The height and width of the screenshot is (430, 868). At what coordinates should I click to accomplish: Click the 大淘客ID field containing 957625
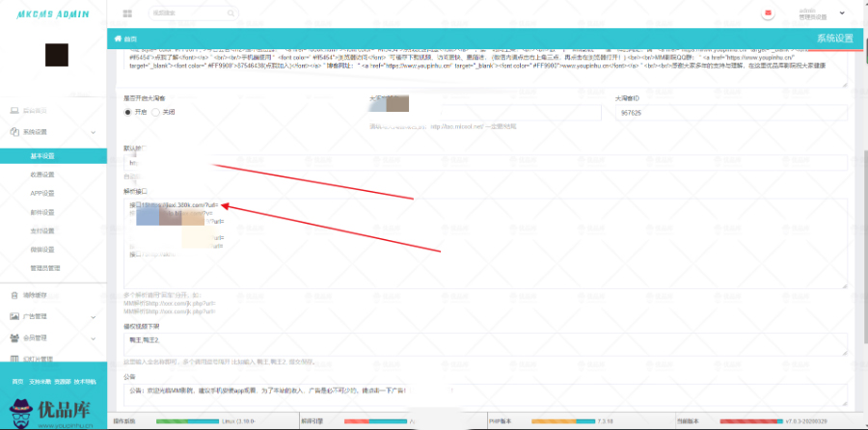731,113
